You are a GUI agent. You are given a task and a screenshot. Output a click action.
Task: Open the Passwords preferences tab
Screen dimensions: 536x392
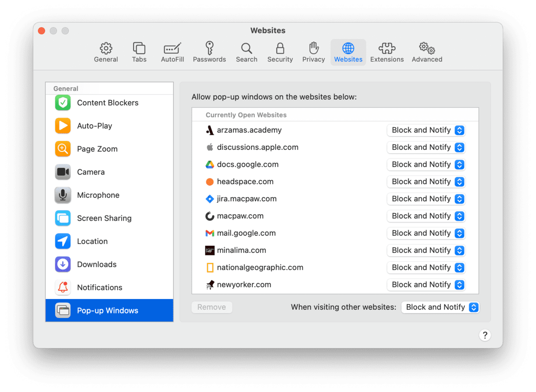click(x=209, y=52)
